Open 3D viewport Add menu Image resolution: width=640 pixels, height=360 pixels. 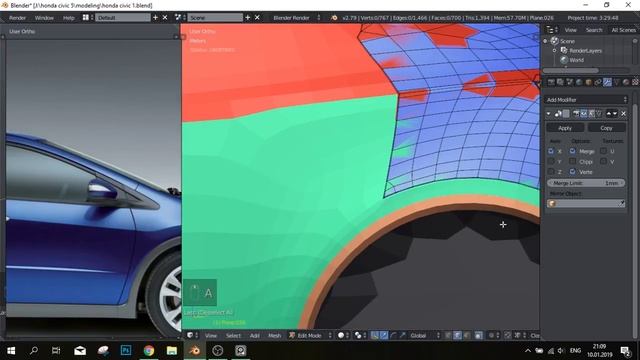tap(255, 336)
